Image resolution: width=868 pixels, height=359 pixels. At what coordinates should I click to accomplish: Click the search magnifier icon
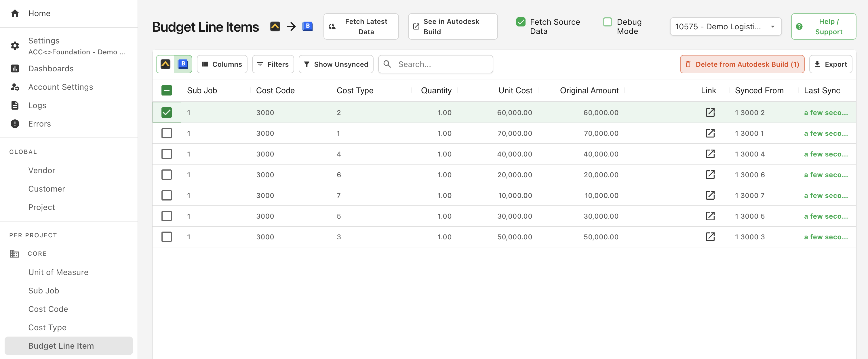coord(387,64)
